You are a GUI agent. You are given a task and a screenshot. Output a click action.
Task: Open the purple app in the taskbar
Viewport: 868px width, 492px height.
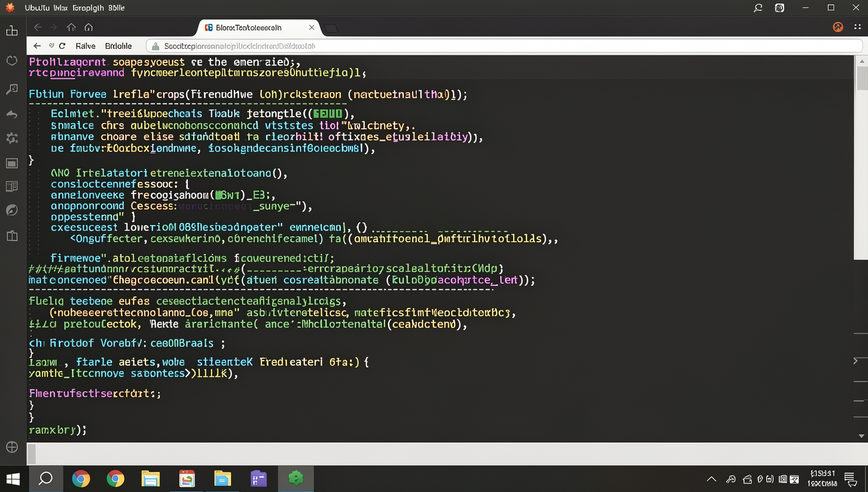pos(259,478)
